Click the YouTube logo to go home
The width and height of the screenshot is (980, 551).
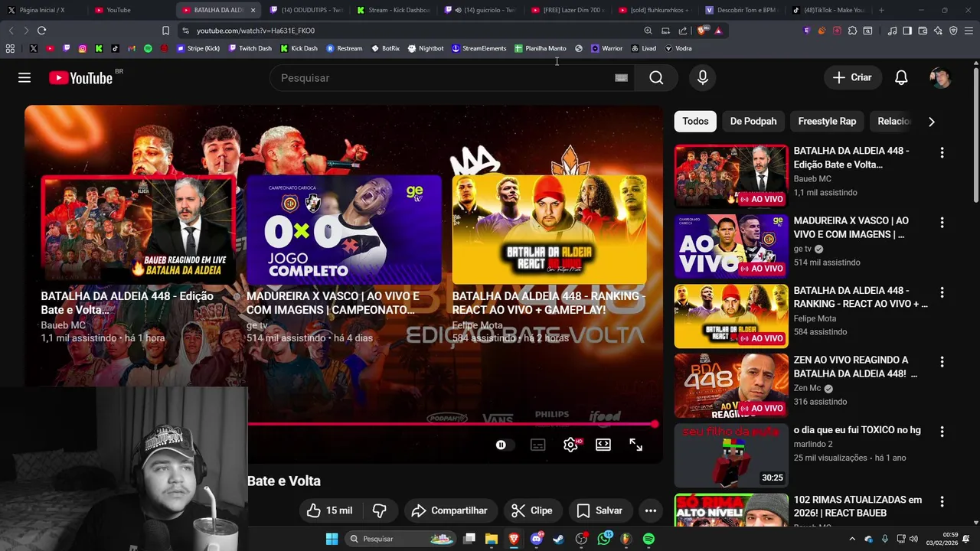coord(80,77)
